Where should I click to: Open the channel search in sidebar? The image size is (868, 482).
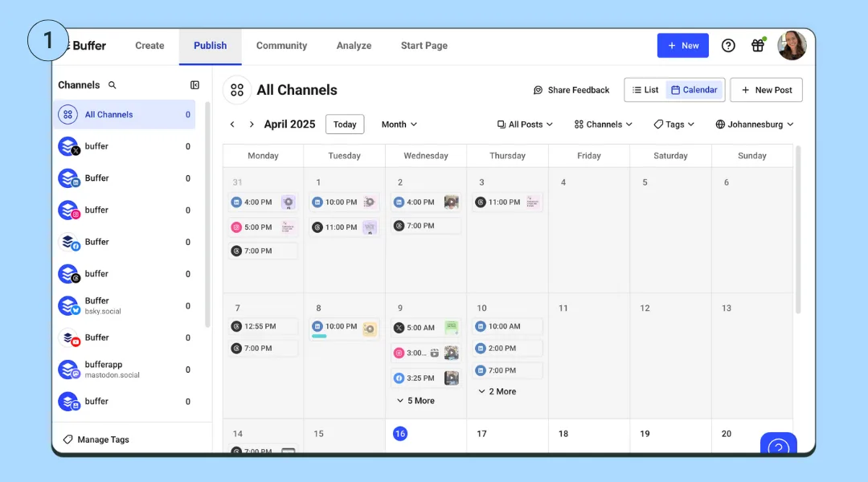coord(113,84)
